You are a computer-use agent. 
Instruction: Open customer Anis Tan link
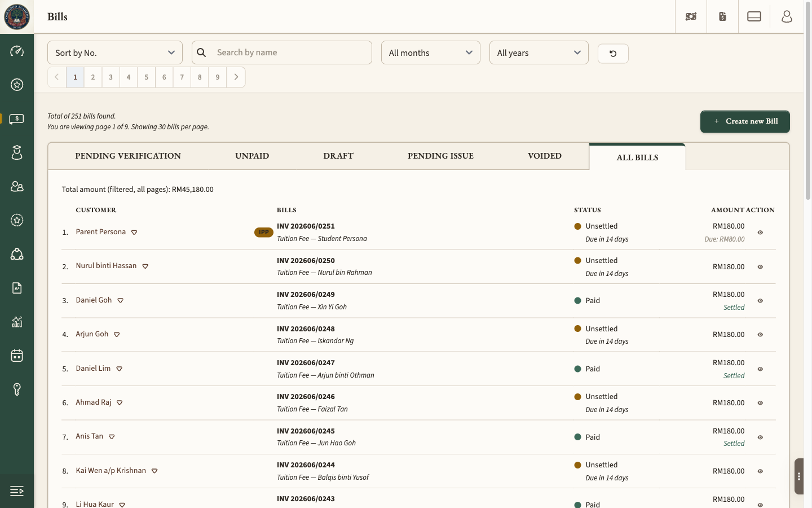pos(90,436)
